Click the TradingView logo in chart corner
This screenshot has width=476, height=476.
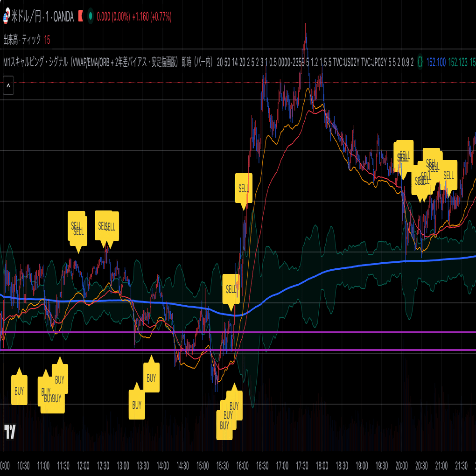[x=10, y=431]
